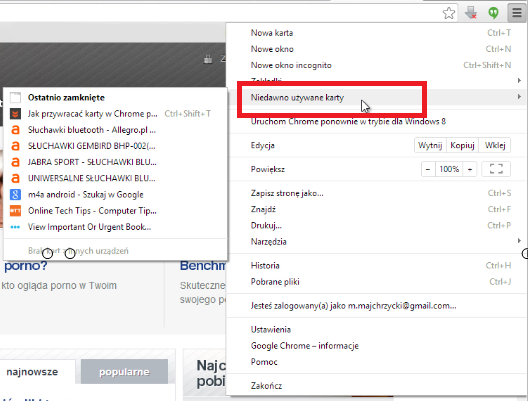
Task: Open Pomoc help entry
Action: [x=375, y=362]
